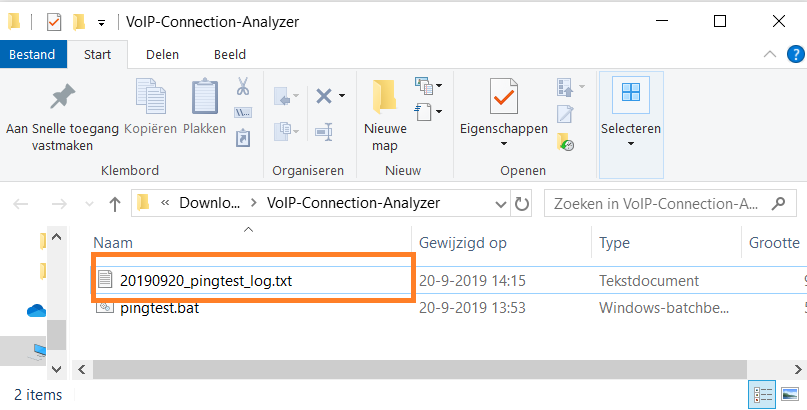
Task: Click the red X delete icon
Action: (x=324, y=96)
